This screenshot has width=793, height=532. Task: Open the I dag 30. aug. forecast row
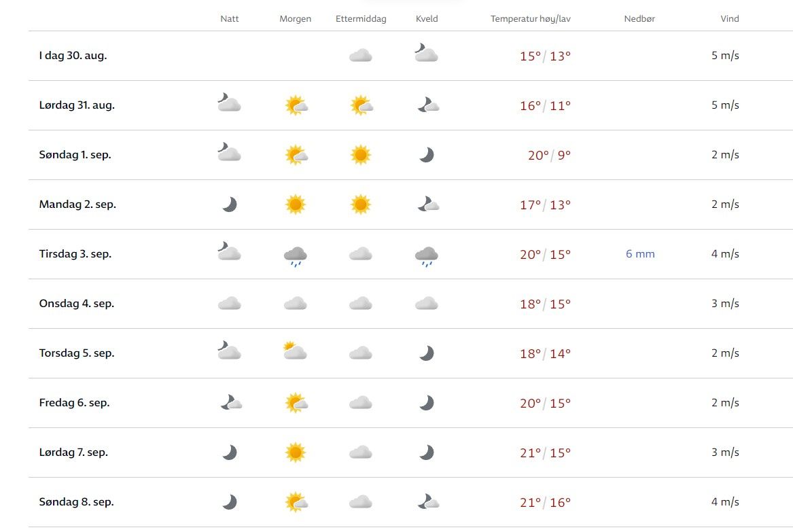[73, 56]
